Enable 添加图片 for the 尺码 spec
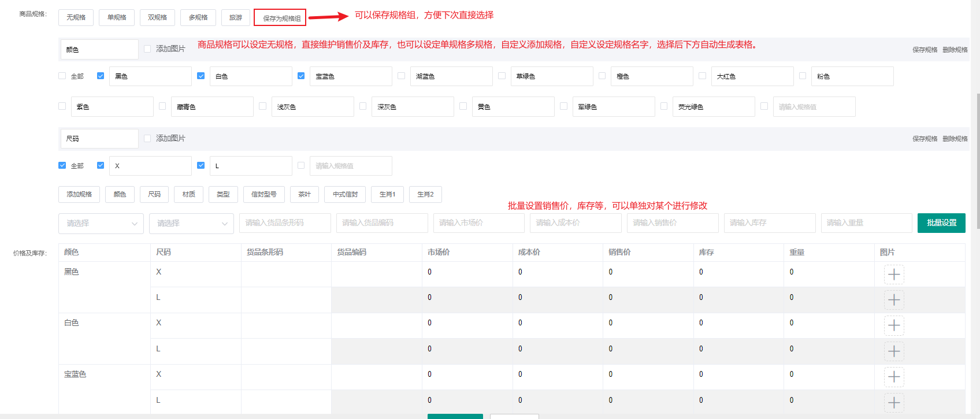This screenshot has width=980, height=419. tap(147, 138)
